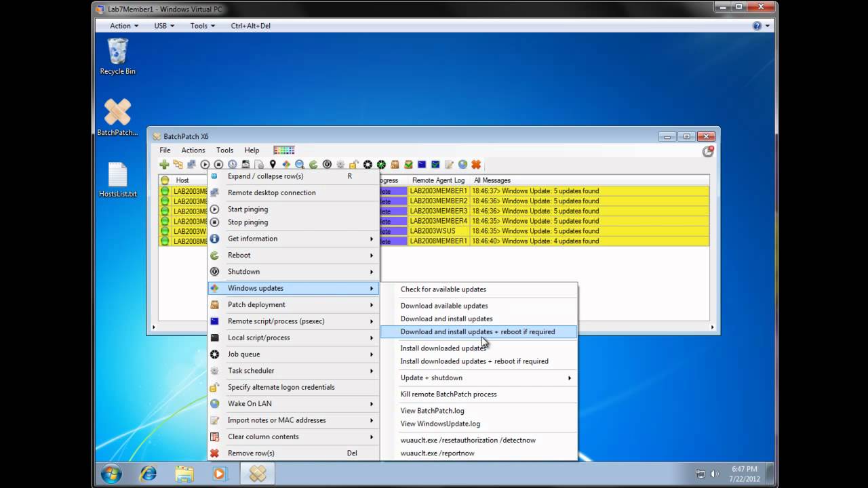
Task: Click Ctrl+Alt+Del in Virtual PC bar
Action: (250, 26)
